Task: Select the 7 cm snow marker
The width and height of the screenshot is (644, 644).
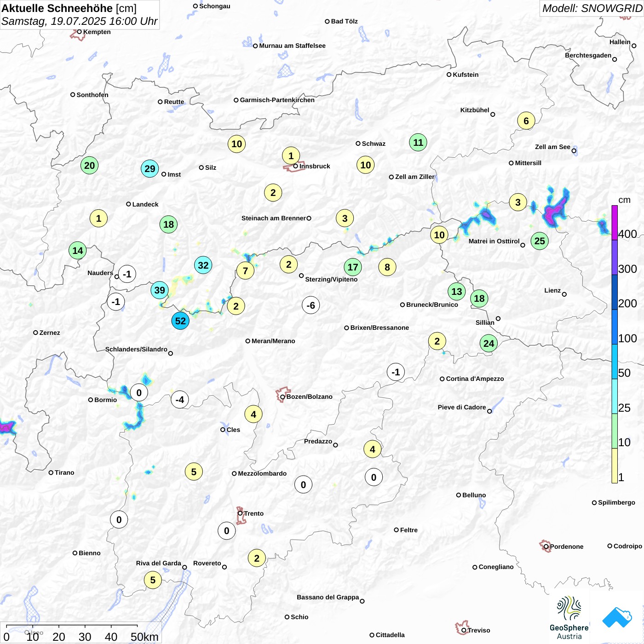Action: point(246,271)
